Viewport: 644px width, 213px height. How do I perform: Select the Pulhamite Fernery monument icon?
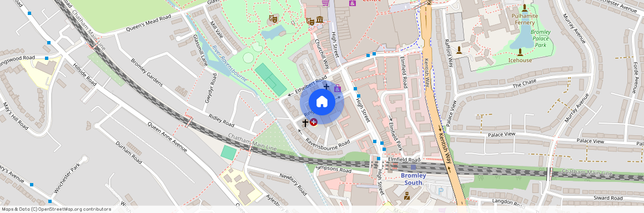click(524, 8)
